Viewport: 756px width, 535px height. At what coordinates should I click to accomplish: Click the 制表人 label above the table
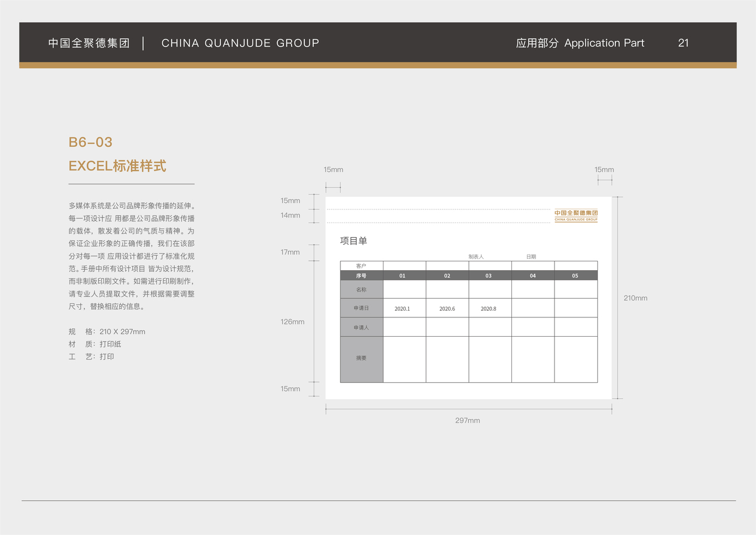coord(476,257)
